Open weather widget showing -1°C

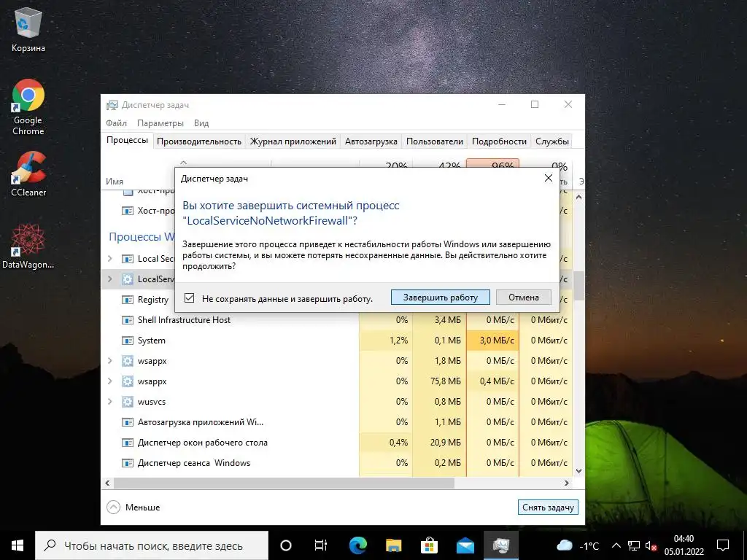[578, 545]
